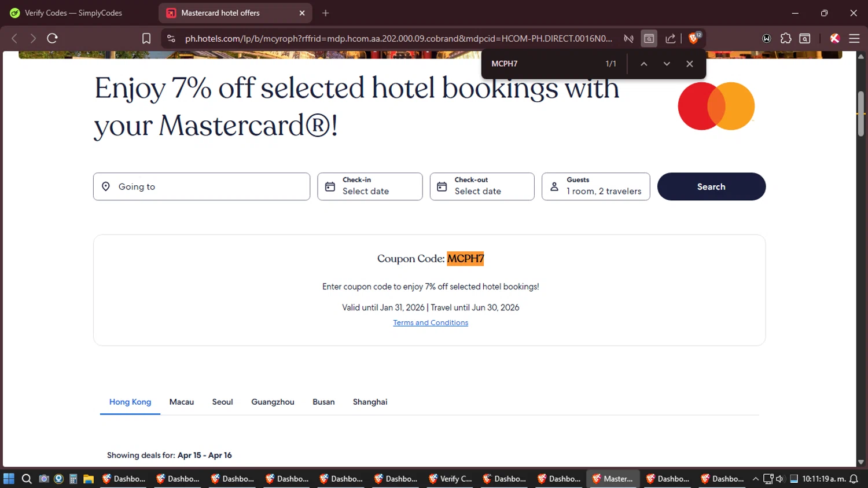
Task: Show Shanghai hotel deals tab
Action: point(370,402)
